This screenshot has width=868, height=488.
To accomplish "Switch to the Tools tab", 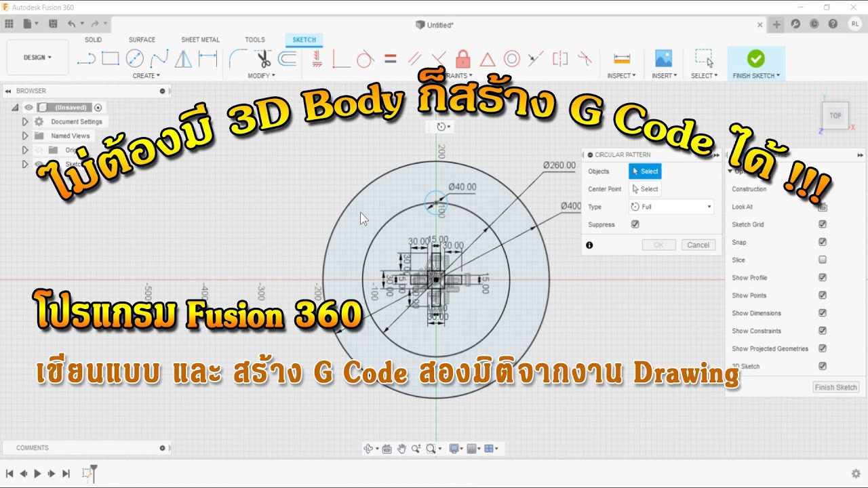I will tap(255, 40).
